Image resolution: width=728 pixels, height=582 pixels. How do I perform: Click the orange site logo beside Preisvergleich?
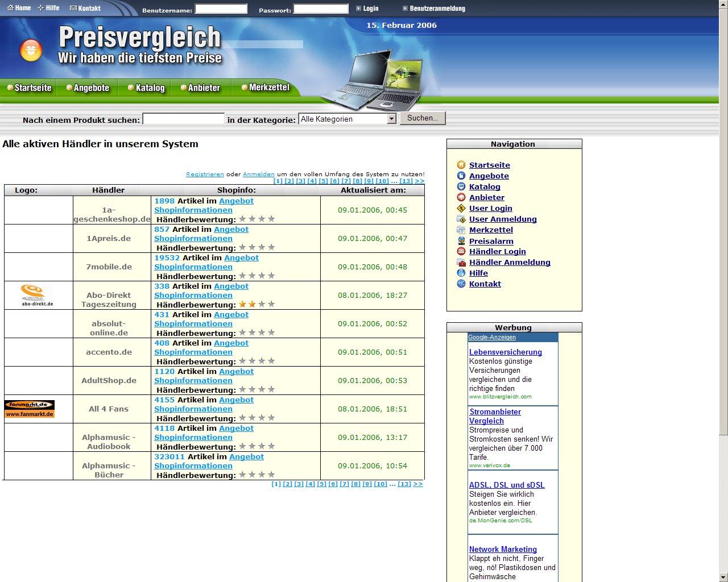(x=31, y=51)
